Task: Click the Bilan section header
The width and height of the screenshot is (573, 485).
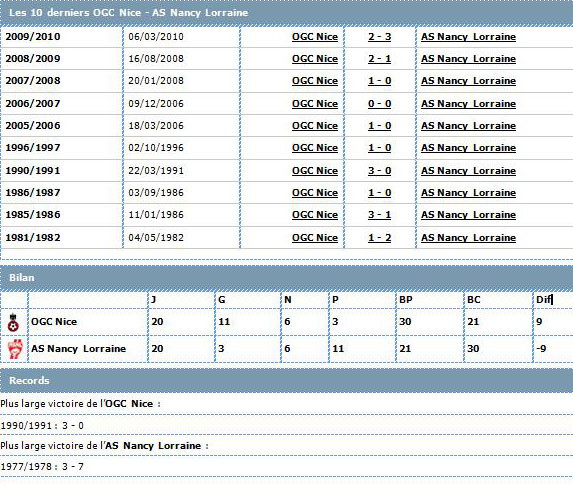Action: point(286,278)
